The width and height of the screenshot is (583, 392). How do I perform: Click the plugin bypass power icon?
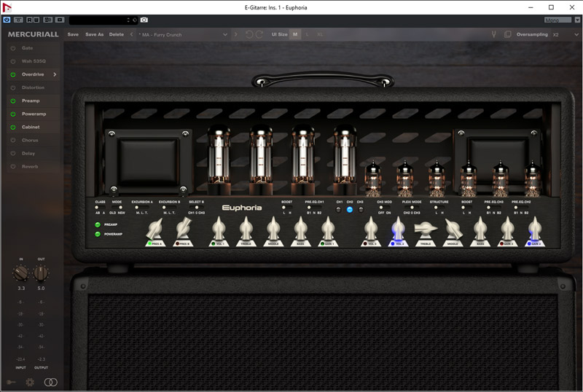[7, 20]
